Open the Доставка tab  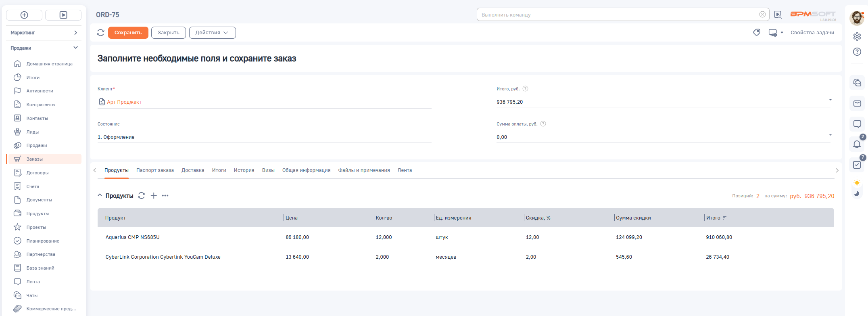(193, 170)
